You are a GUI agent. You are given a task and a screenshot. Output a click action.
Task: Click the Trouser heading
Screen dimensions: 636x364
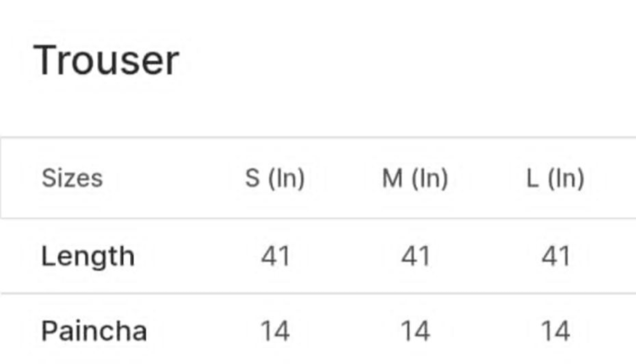[106, 61]
